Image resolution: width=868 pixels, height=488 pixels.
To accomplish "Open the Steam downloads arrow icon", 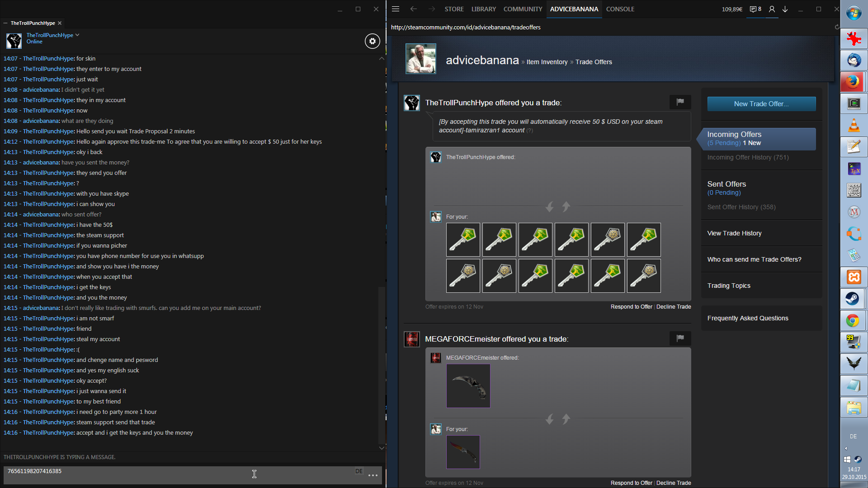I will tap(785, 9).
